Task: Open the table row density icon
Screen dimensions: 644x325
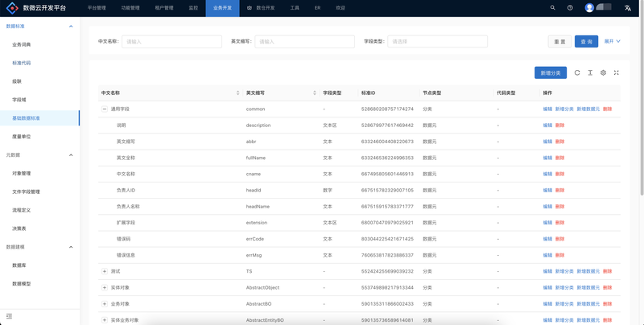Action: (x=590, y=72)
